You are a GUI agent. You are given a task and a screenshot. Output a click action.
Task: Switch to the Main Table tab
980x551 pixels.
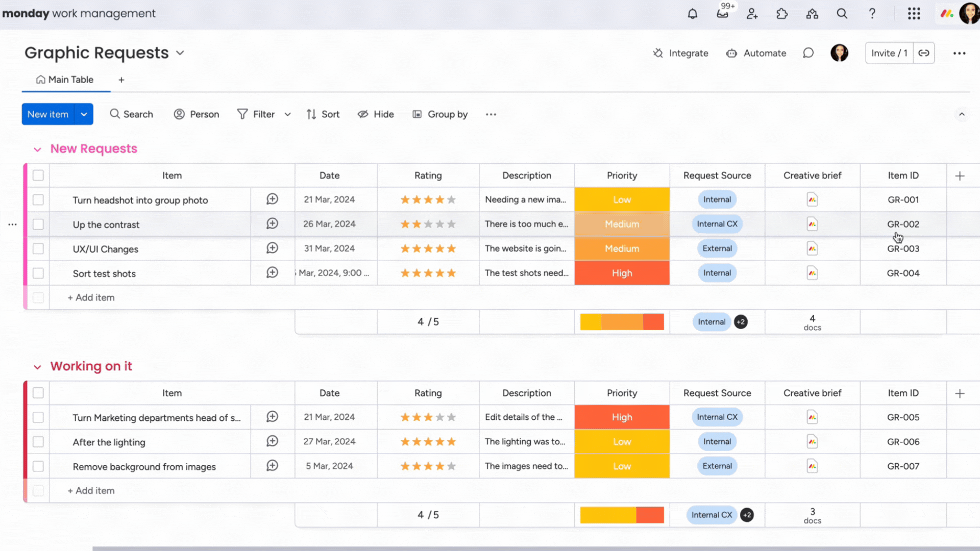coord(65,80)
